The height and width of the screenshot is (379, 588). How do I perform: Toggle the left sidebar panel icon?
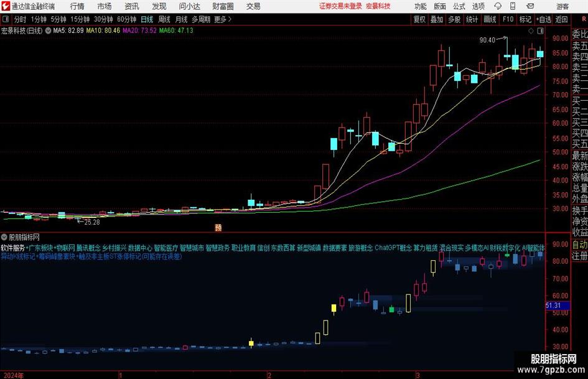pos(5,19)
